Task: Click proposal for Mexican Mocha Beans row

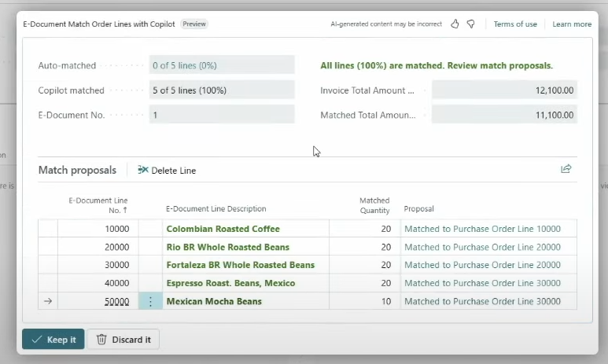Action: (482, 301)
